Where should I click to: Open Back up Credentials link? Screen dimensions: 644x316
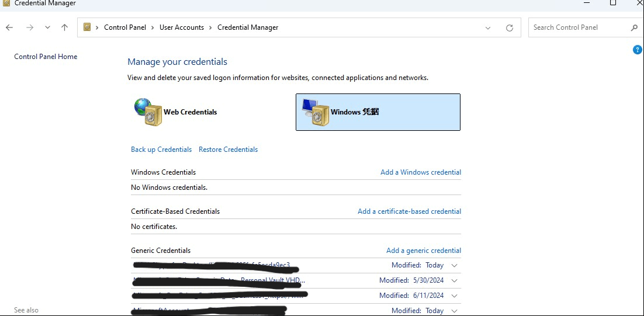coord(161,150)
